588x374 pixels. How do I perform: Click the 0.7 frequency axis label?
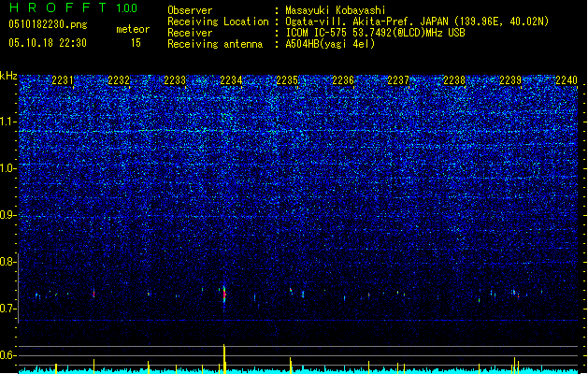point(7,309)
